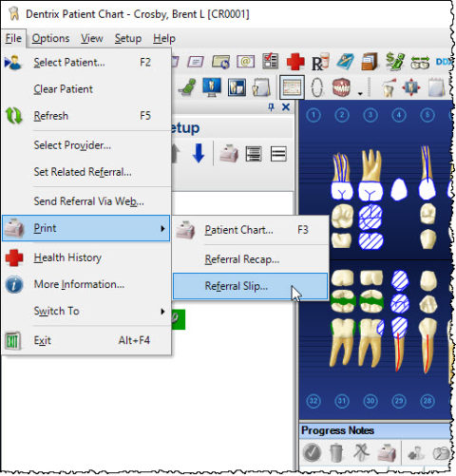Open the Rx prescriptions toolbar icon

320,62
